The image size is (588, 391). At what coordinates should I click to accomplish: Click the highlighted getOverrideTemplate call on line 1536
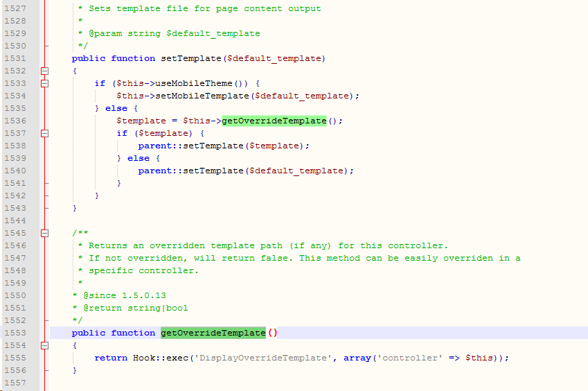click(x=274, y=121)
